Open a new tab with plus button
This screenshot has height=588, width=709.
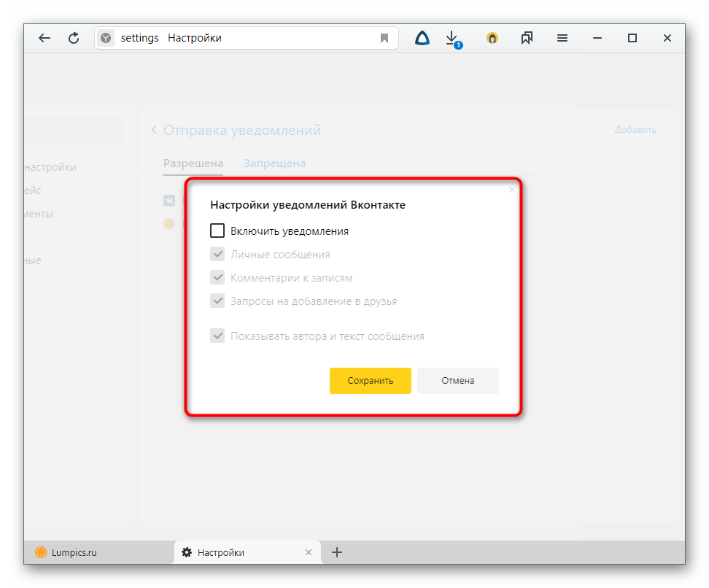click(337, 552)
